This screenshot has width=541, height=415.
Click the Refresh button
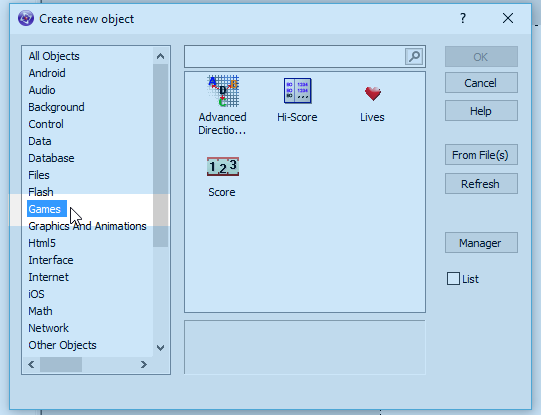(x=481, y=184)
